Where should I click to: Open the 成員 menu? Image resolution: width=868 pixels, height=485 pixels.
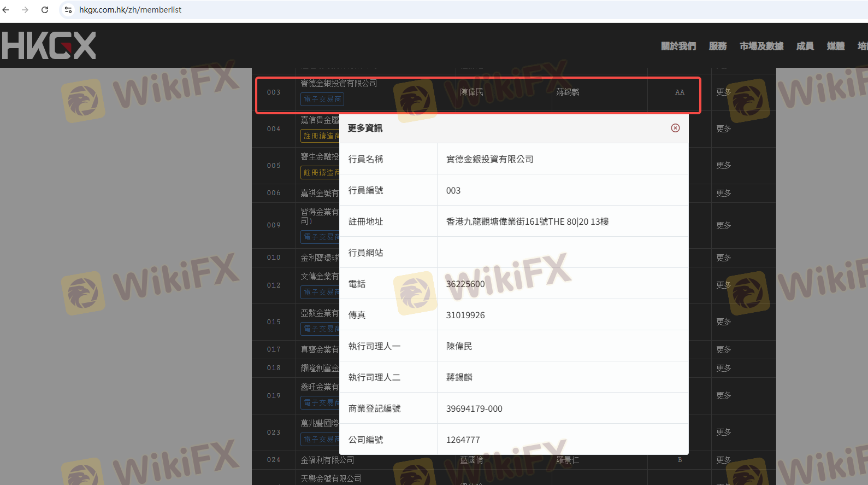pyautogui.click(x=805, y=46)
